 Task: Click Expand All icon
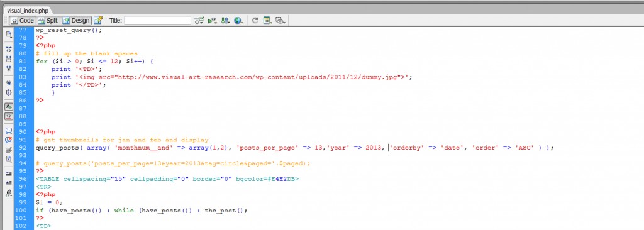[x=9, y=68]
